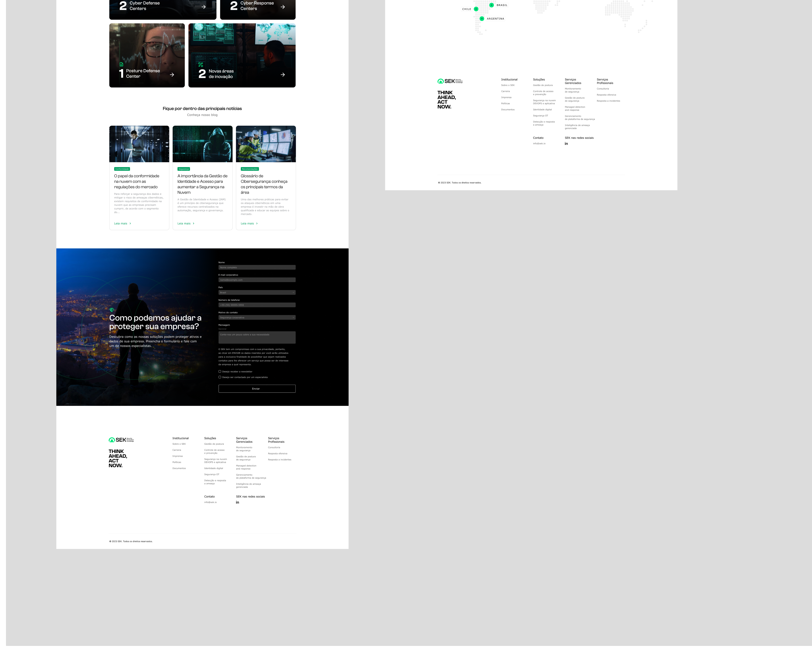Check Desejo ser contactado por um especialista

220,377
